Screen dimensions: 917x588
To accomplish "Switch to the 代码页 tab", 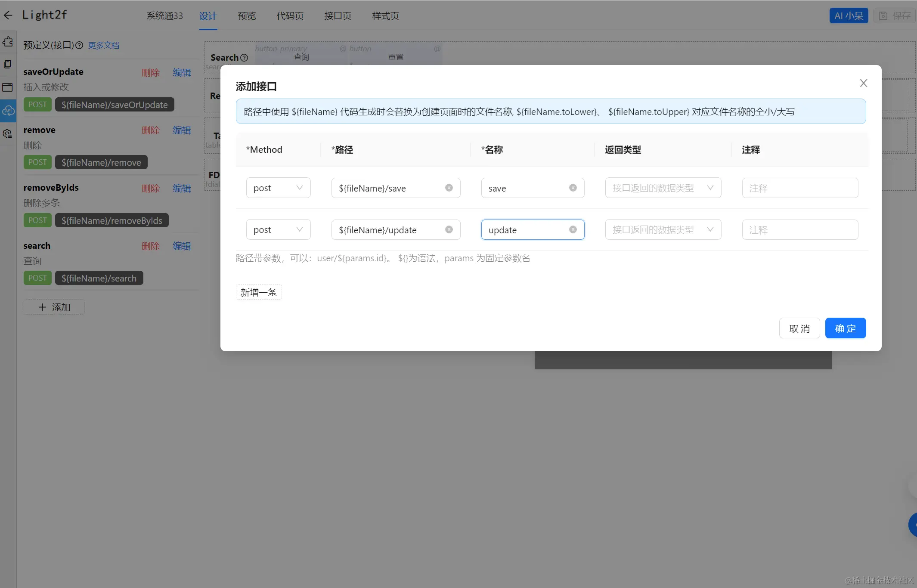I will pyautogui.click(x=290, y=16).
